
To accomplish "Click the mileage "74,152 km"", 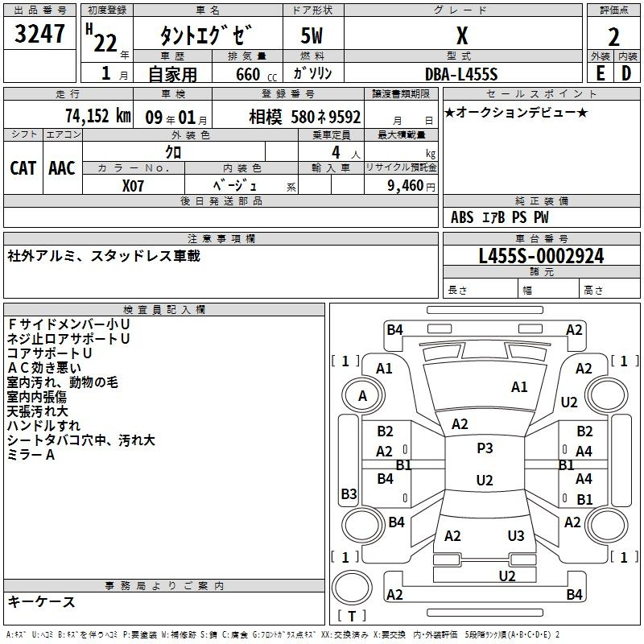I will pyautogui.click(x=98, y=116).
